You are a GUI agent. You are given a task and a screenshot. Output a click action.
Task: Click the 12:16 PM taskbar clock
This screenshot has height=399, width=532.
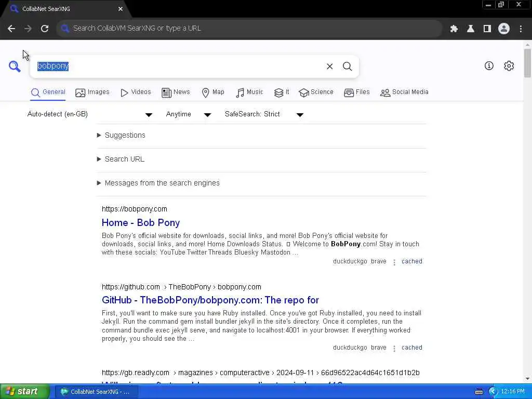coord(513,392)
